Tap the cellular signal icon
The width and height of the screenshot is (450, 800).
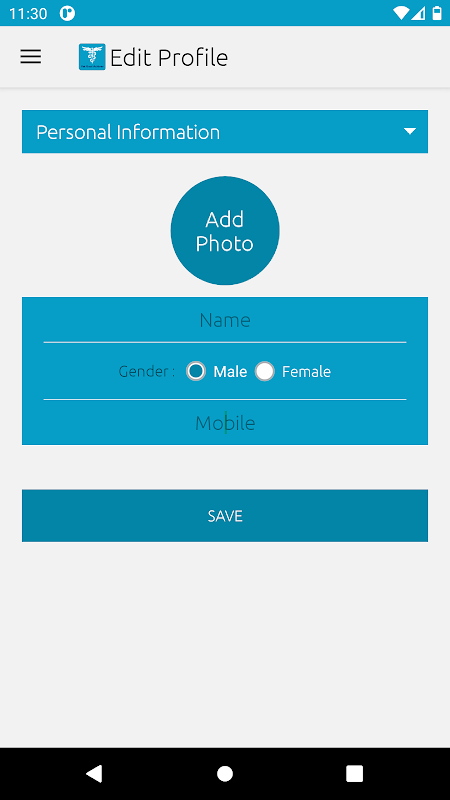418,13
